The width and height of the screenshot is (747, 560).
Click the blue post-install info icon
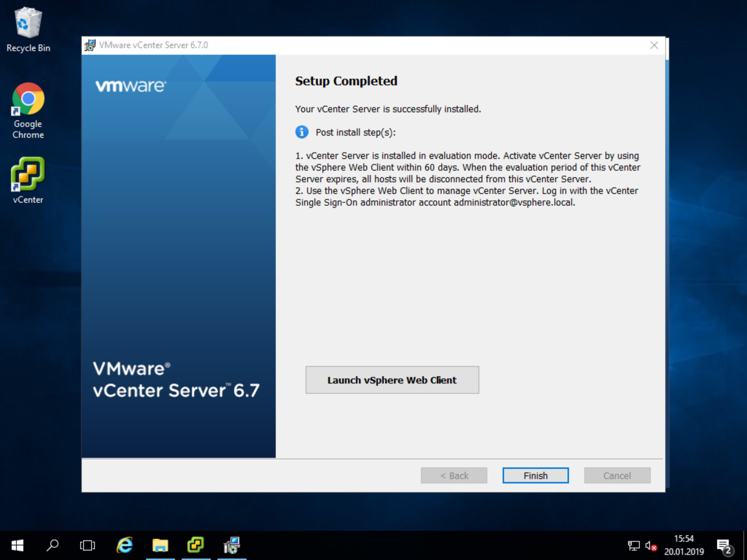pos(302,132)
